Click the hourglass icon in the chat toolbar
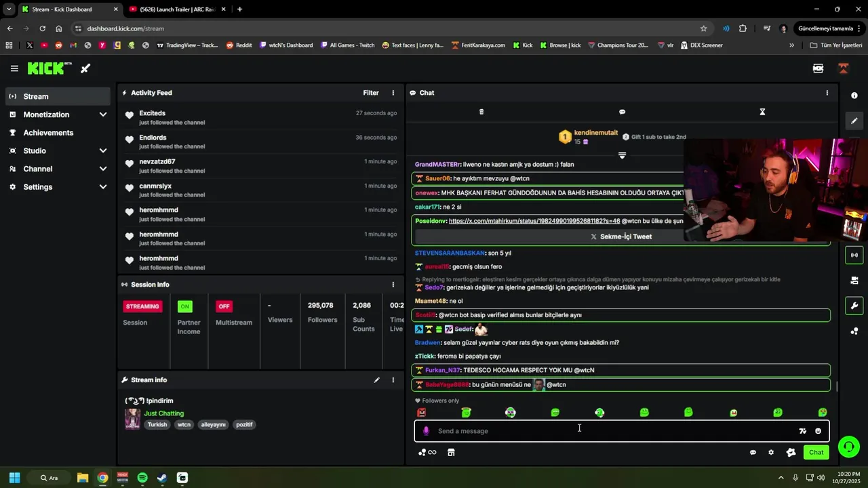The image size is (868, 488). [x=762, y=112]
